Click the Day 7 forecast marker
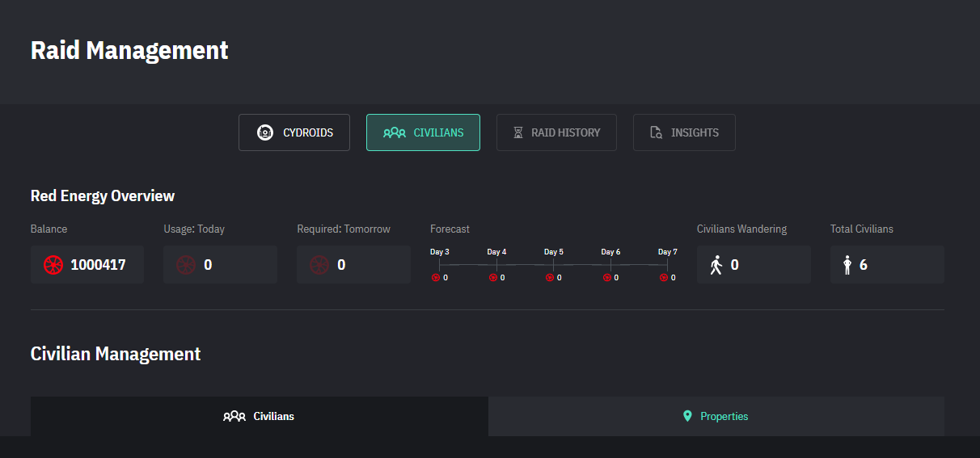The width and height of the screenshot is (980, 458). pyautogui.click(x=667, y=264)
